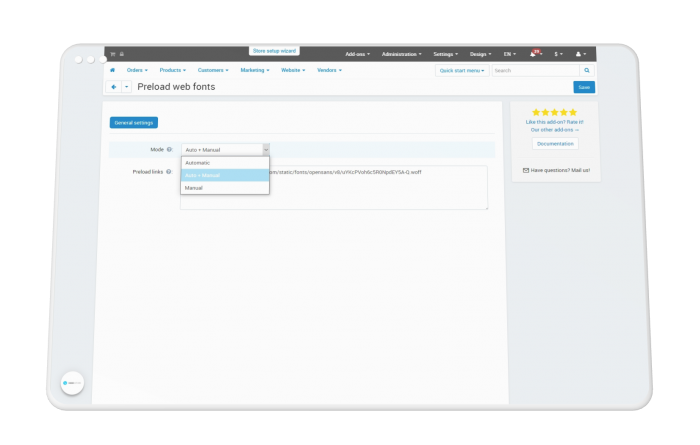Screen dimensions: 700x445
Task: Click the Preload links help icon
Action: point(169,172)
